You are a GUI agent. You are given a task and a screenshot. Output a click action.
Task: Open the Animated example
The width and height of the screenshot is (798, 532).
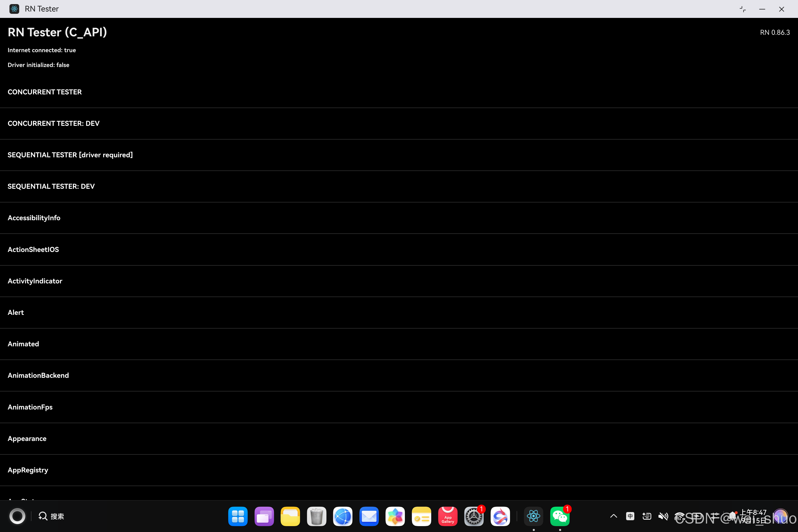point(399,344)
